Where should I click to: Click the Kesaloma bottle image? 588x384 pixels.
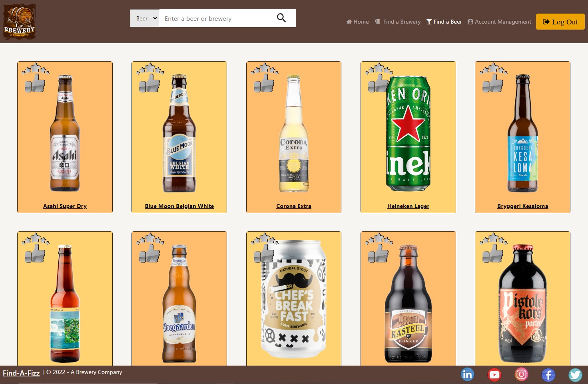pyautogui.click(x=522, y=133)
